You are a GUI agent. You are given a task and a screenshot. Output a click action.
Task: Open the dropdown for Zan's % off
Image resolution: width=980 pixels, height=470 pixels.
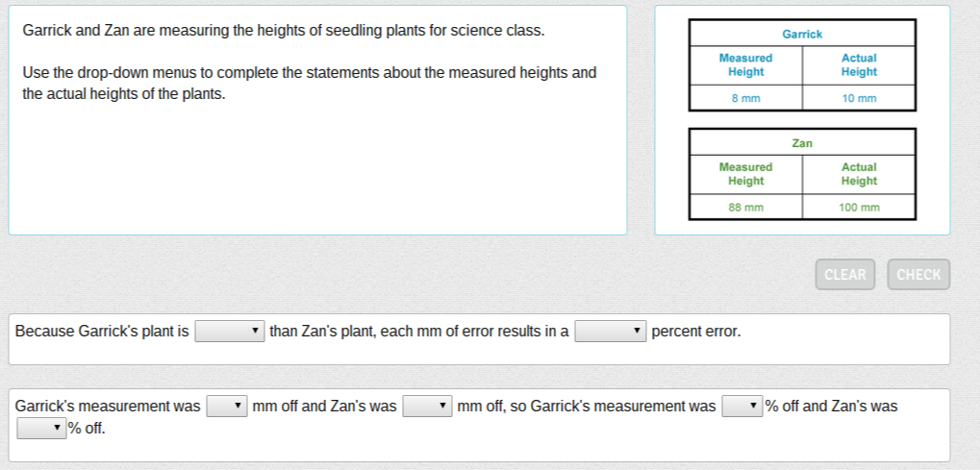[40, 429]
